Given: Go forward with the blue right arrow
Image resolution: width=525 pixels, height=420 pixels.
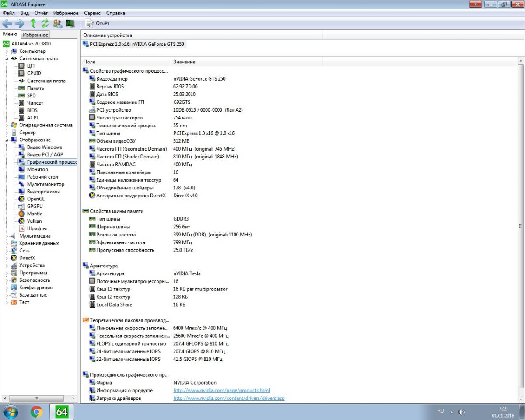Looking at the screenshot, I should click(20, 23).
